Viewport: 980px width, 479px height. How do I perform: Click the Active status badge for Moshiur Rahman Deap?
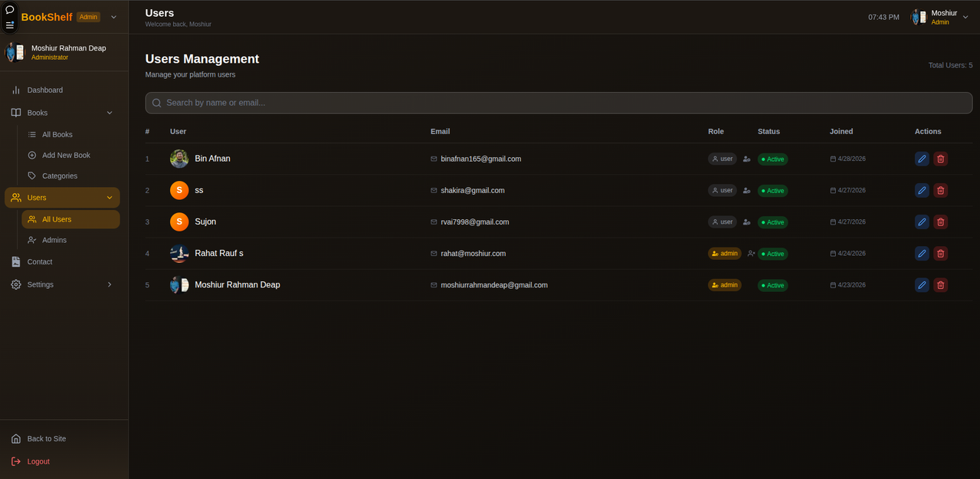772,285
